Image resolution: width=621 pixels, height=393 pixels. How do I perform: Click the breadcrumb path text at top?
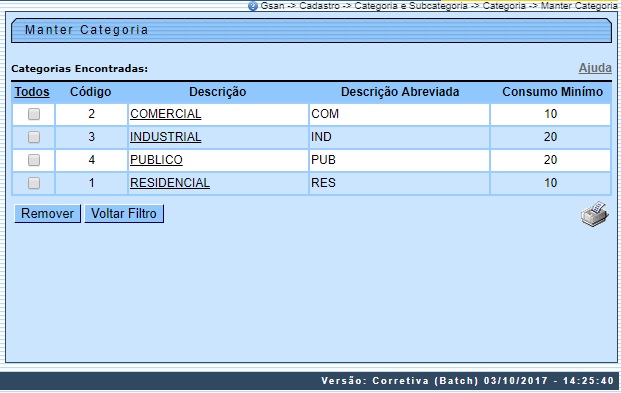pyautogui.click(x=439, y=6)
